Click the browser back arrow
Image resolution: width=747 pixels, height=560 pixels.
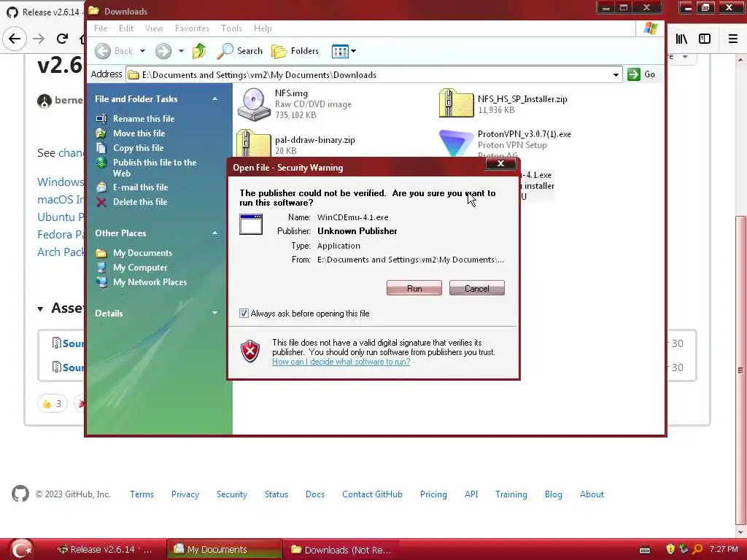coord(15,39)
